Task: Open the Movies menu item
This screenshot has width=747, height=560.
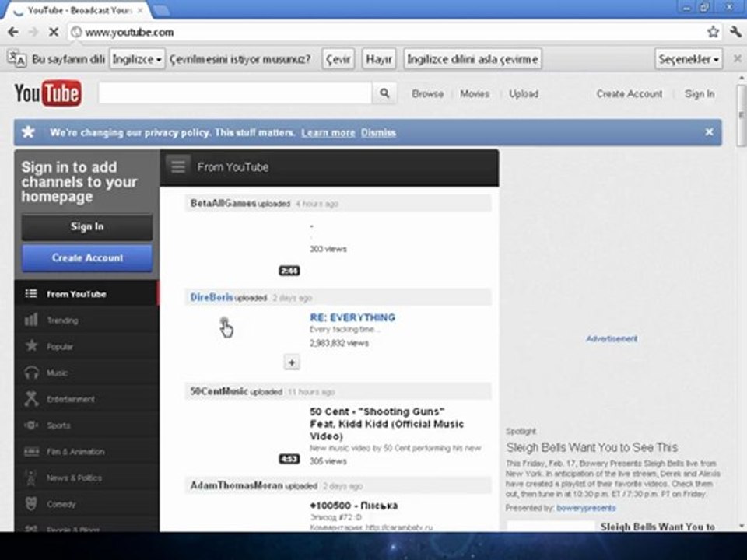Action: click(x=475, y=94)
